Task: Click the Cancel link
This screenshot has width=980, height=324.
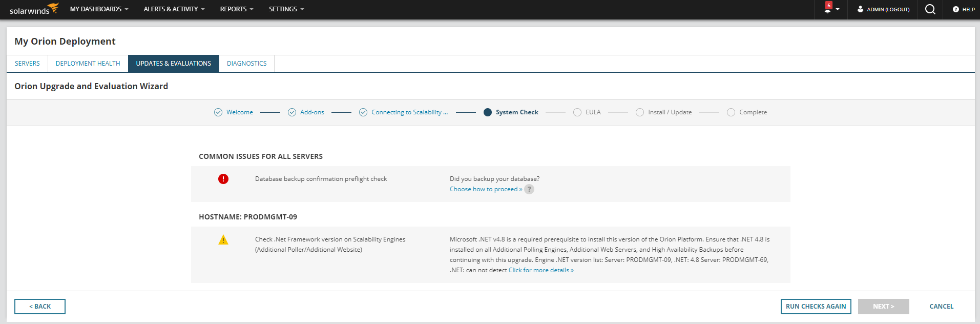Action: click(942, 307)
